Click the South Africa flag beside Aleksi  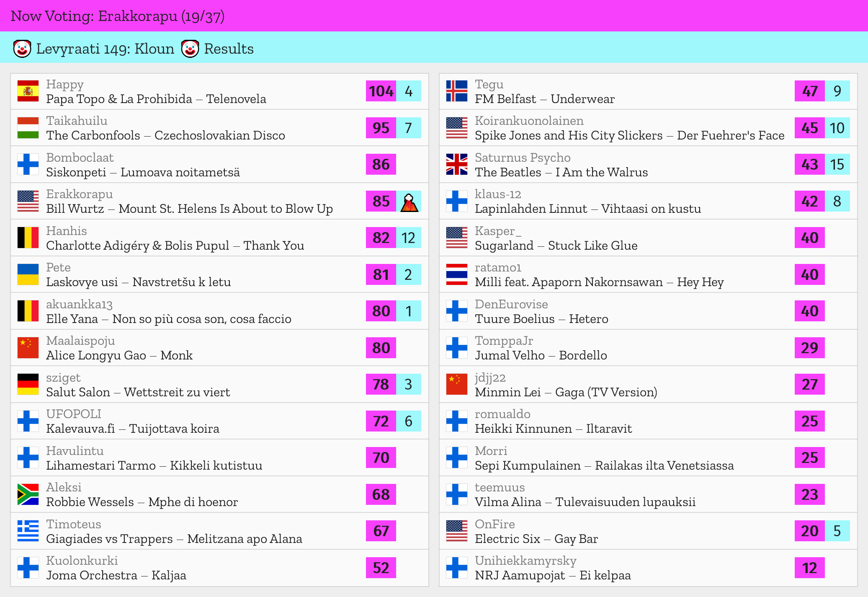28,494
